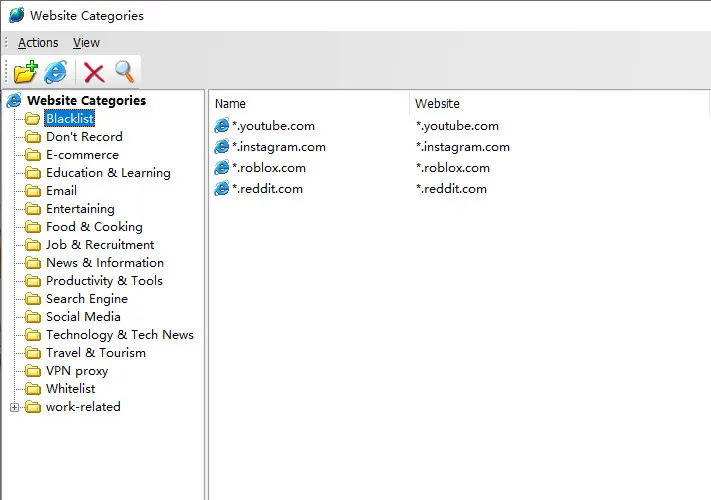Click the IE icon beside *.reddit.com

click(x=221, y=189)
